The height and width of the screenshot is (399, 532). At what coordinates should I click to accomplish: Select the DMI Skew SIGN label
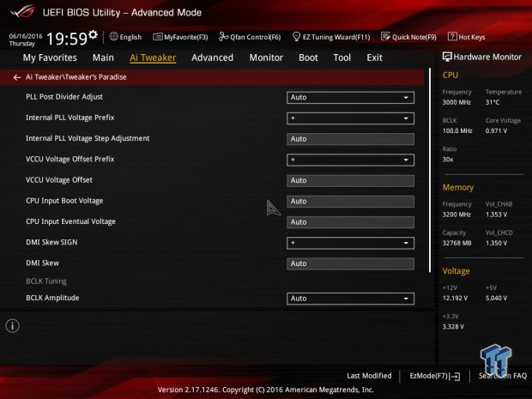pyautogui.click(x=51, y=242)
